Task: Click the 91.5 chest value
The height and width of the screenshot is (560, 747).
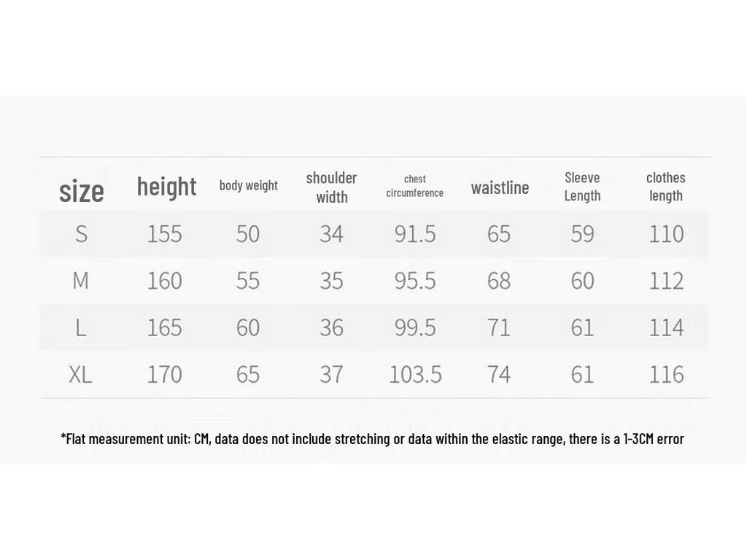Action: (x=415, y=234)
